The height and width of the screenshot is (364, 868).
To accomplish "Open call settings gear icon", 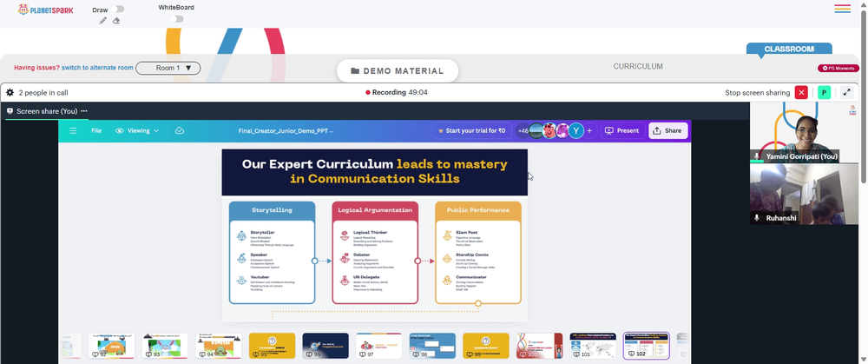I will click(x=10, y=93).
